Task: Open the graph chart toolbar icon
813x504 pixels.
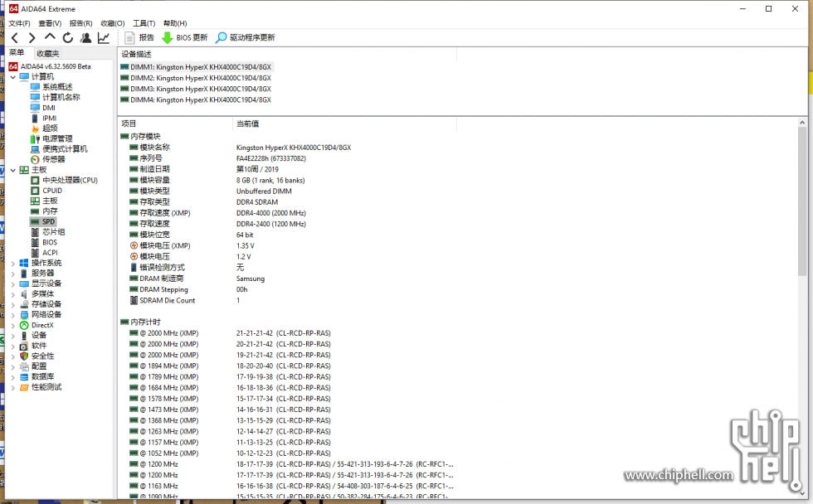Action: pyautogui.click(x=104, y=38)
